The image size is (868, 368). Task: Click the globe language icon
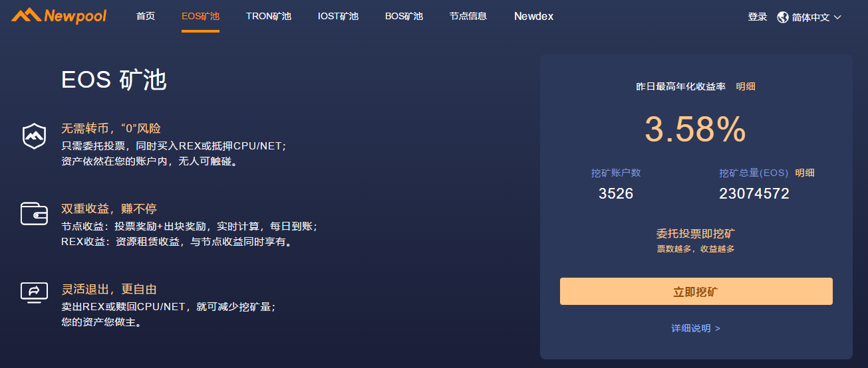[783, 17]
